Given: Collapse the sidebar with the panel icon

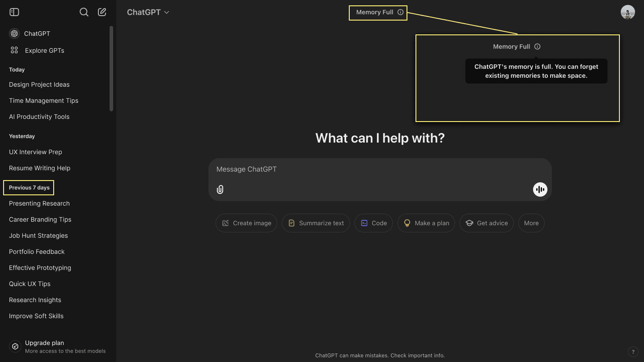Looking at the screenshot, I should [x=14, y=12].
